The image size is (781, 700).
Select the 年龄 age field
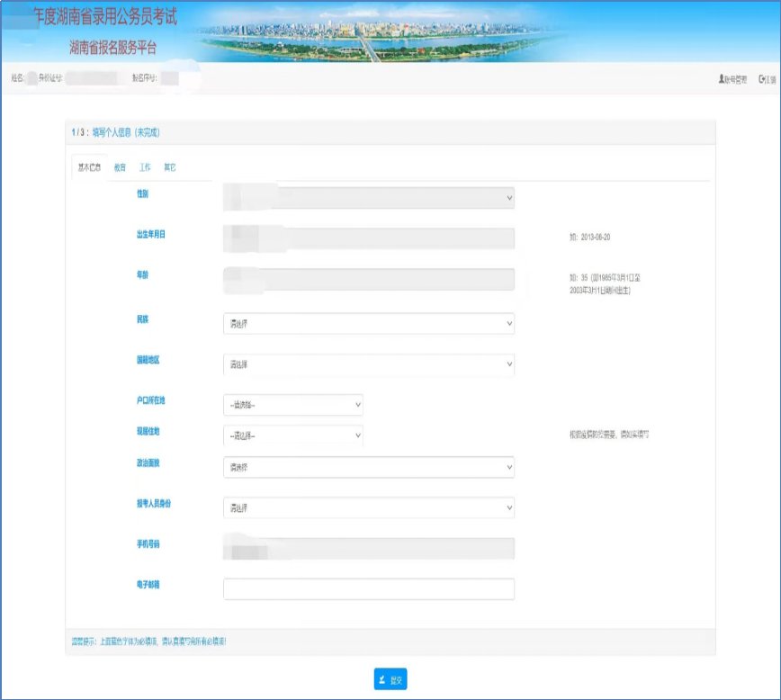coord(368,279)
